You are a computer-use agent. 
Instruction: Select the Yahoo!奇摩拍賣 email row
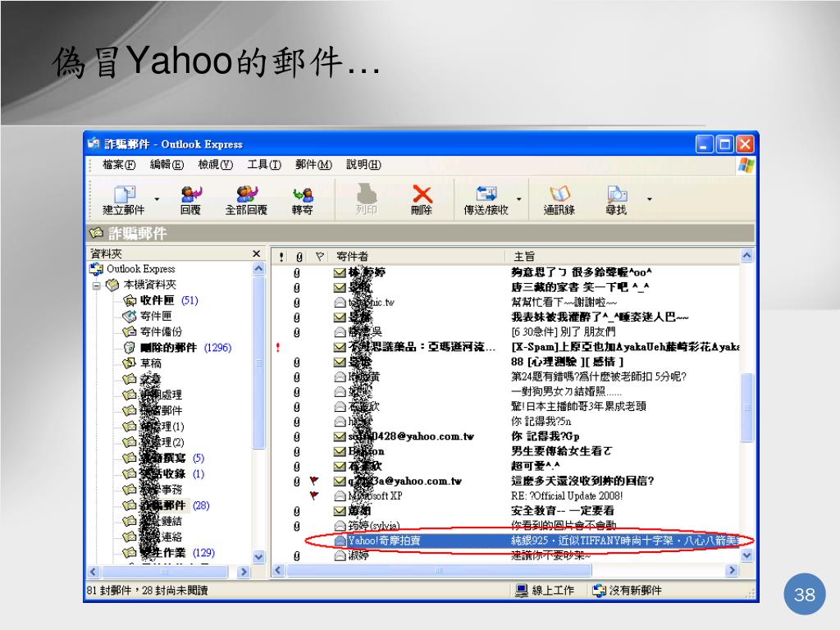[x=506, y=541]
